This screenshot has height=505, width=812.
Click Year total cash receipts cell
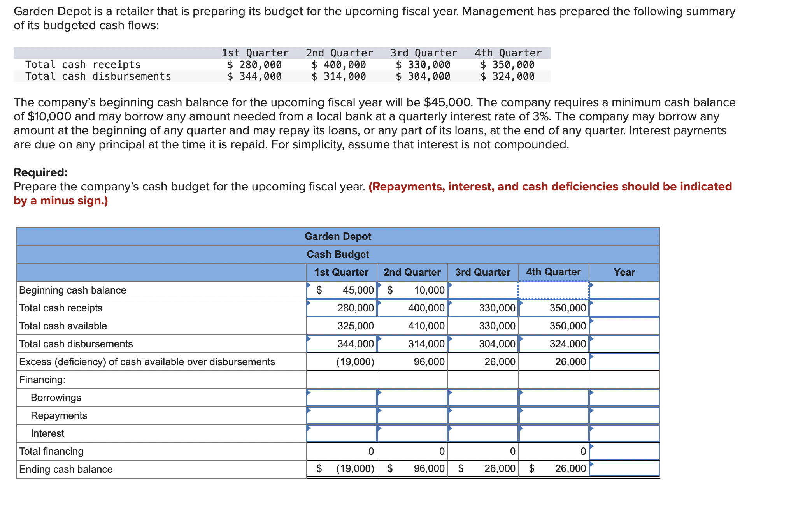pos(624,308)
